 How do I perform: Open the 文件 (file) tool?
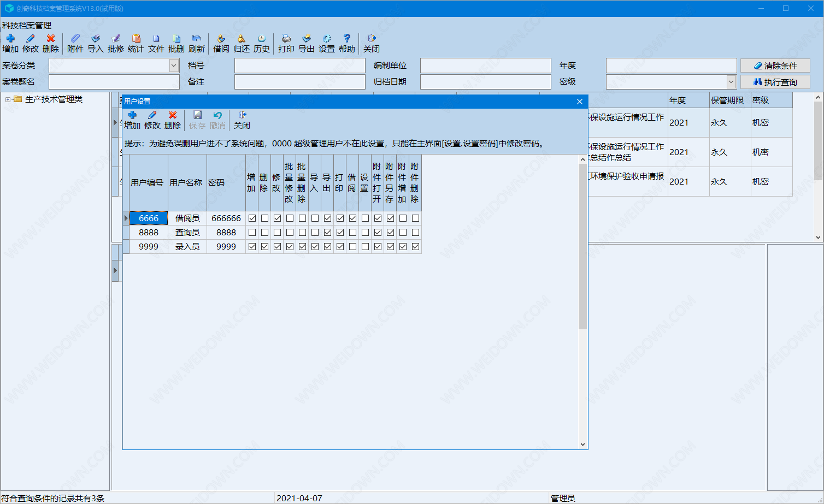[x=156, y=43]
